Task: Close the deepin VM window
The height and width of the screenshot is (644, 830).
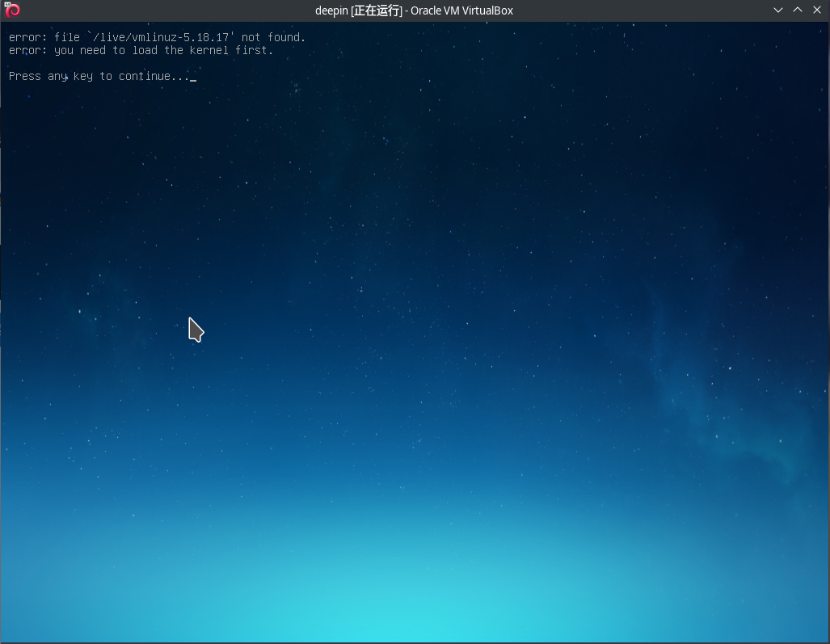Action: pos(817,11)
